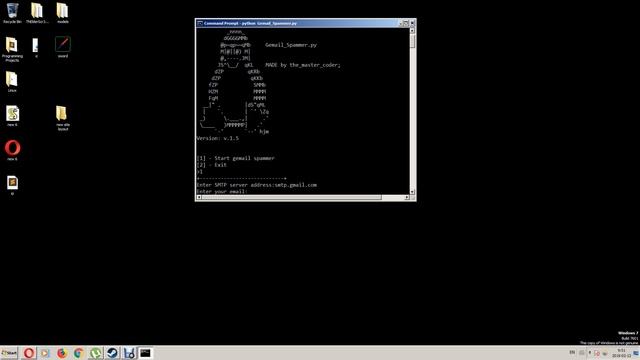640x360 pixels.
Task: Click the EN language indicator in tray
Action: pyautogui.click(x=572, y=352)
